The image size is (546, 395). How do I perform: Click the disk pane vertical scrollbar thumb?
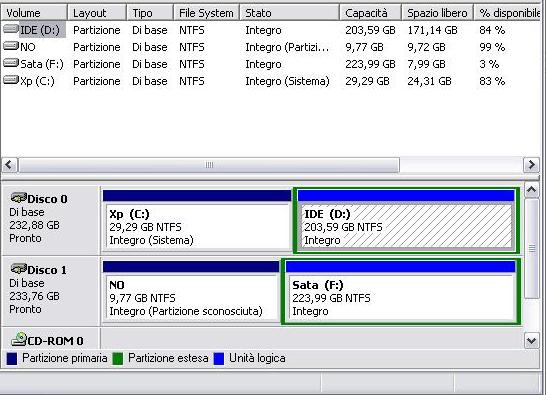[x=531, y=248]
